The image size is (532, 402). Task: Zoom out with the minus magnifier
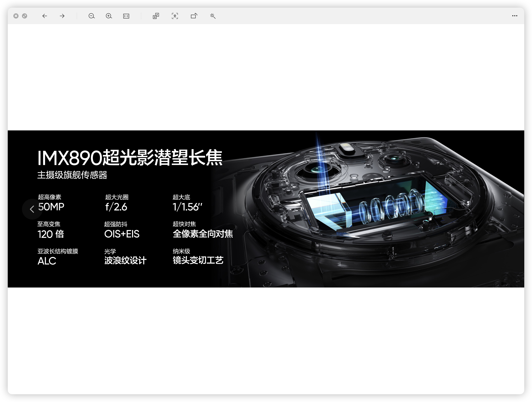pyautogui.click(x=92, y=16)
